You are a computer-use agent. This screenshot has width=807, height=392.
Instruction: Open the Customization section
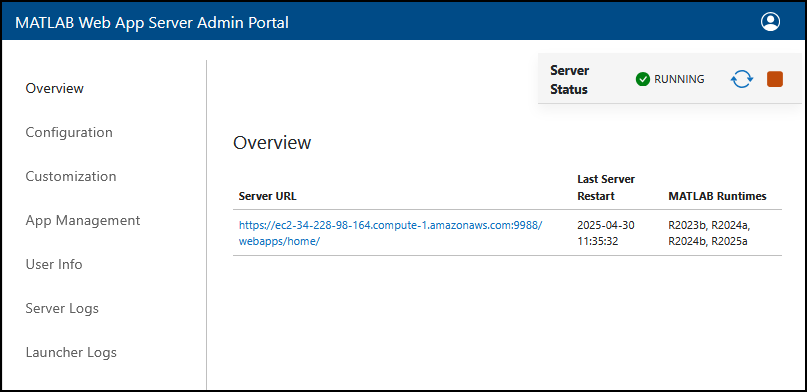tap(71, 176)
